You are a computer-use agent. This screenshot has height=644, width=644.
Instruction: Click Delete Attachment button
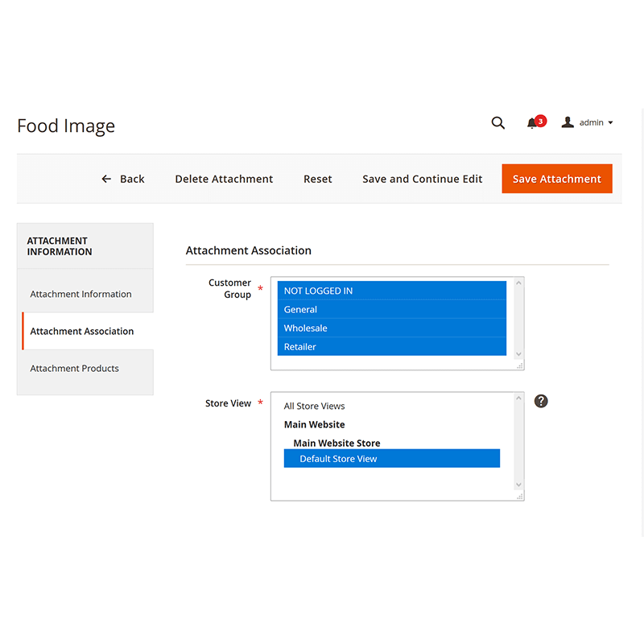(x=224, y=179)
